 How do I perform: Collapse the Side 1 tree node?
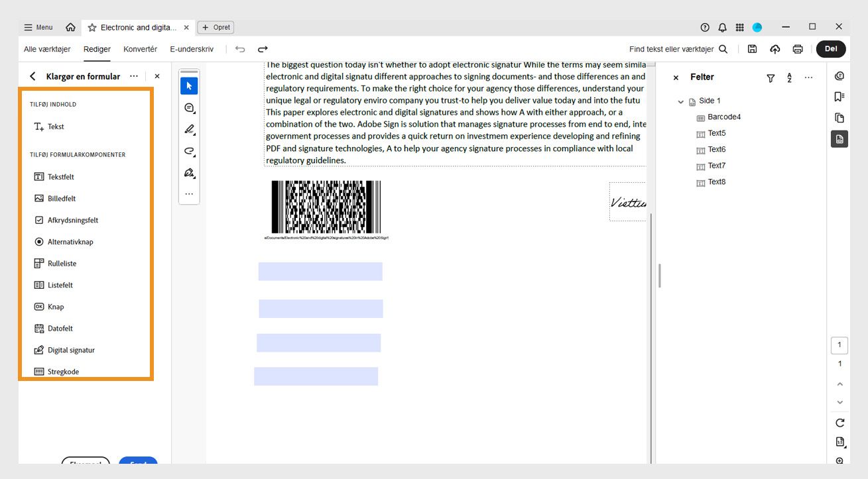[x=680, y=101]
